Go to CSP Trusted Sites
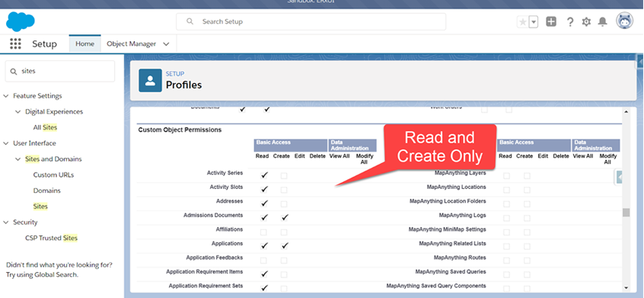Image resolution: width=644 pixels, height=298 pixels. coord(51,238)
